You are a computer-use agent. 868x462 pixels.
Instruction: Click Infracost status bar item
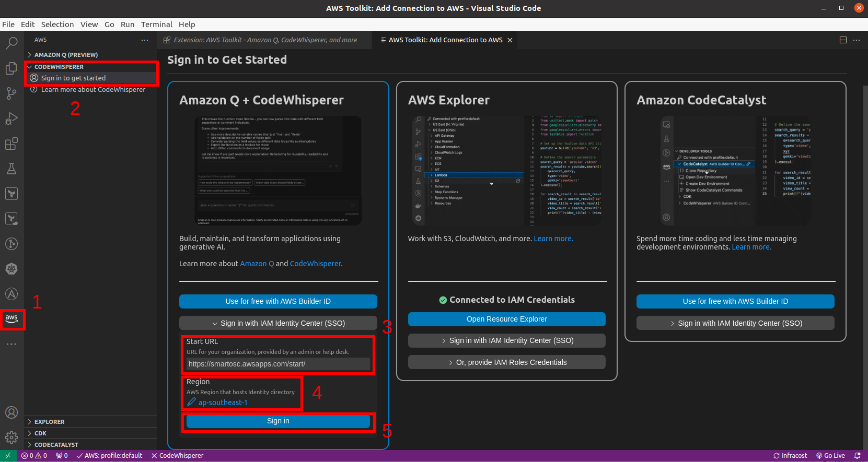[x=790, y=456]
